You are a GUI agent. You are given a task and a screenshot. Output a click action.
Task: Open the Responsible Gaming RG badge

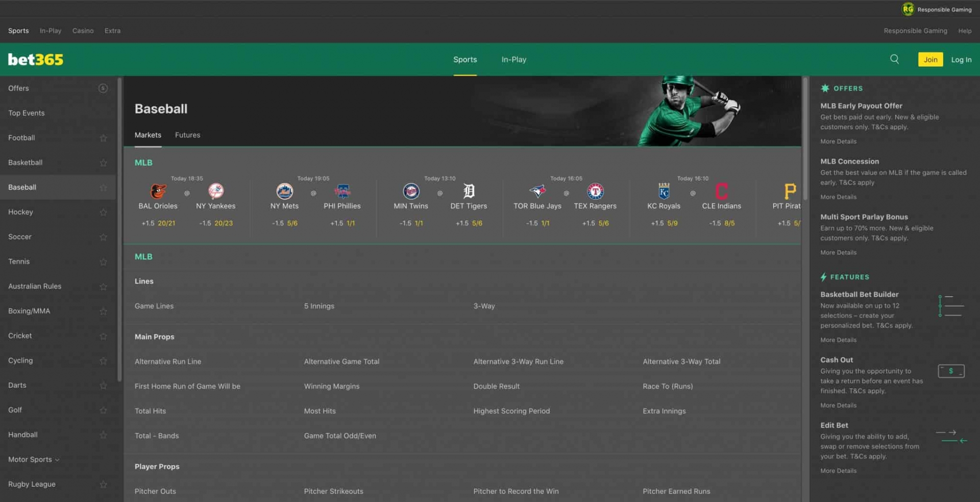click(908, 9)
